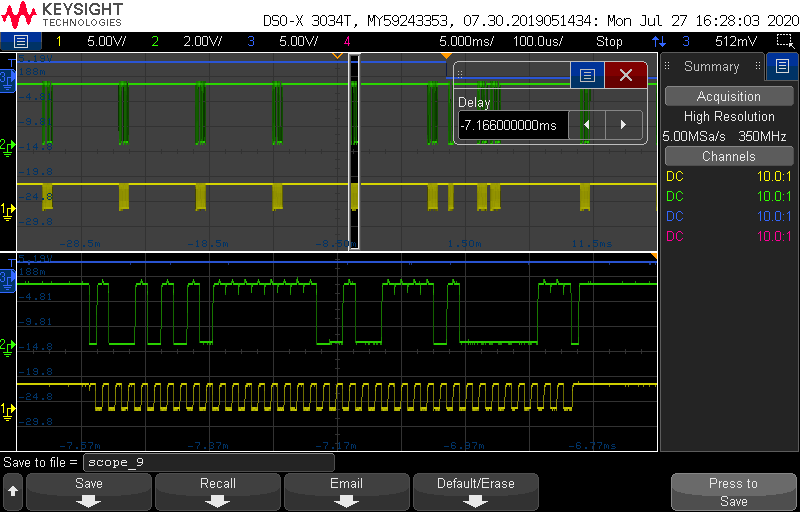Select channel 1 ground marker in upper window
This screenshot has height=512, width=800.
pos(8,209)
